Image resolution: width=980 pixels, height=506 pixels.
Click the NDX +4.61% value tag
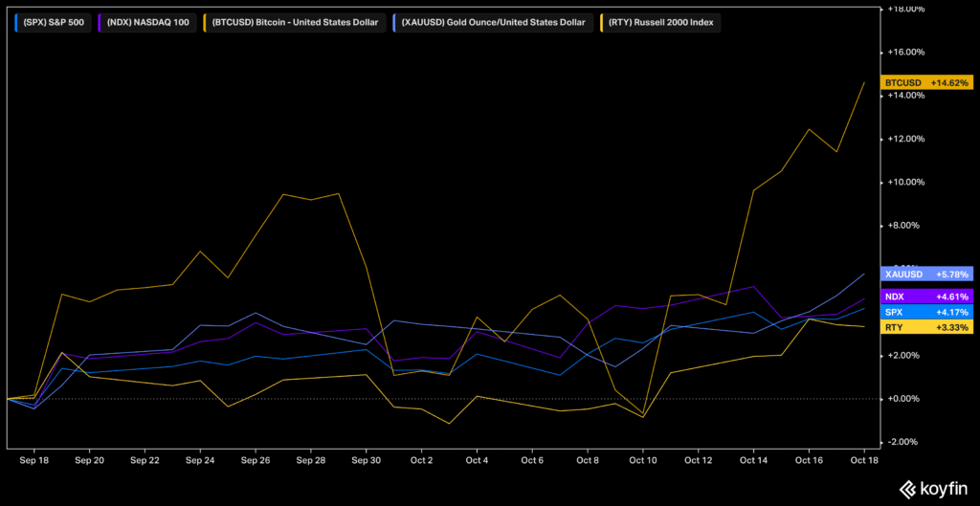(926, 297)
